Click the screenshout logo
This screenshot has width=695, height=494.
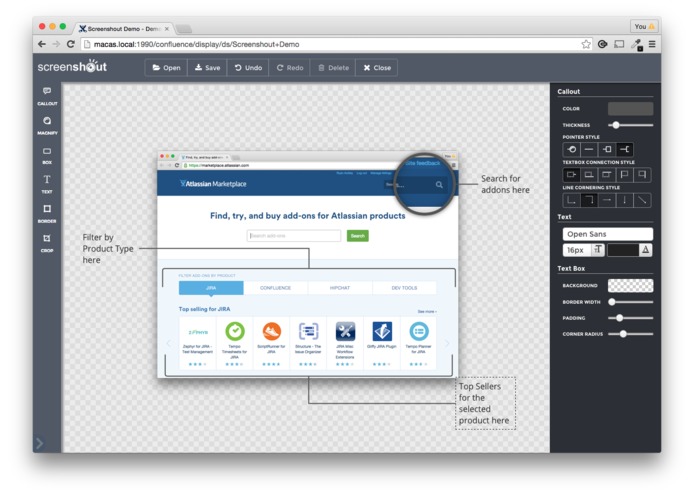coord(72,66)
